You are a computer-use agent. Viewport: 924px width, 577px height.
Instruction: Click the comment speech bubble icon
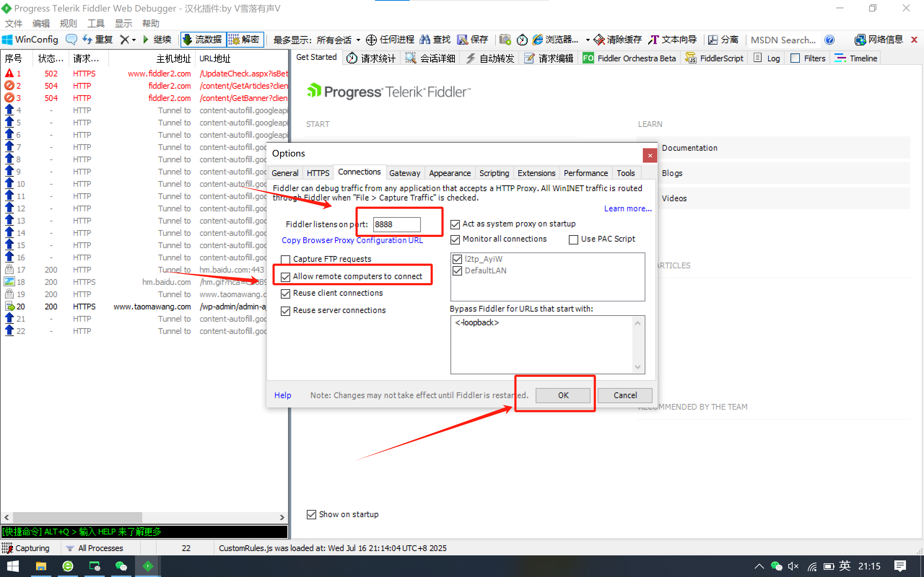[71, 40]
